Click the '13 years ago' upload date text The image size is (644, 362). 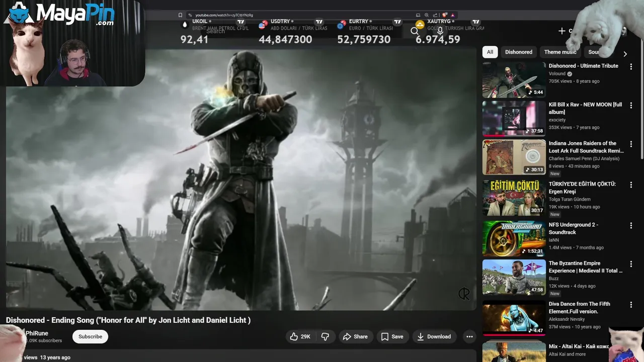click(x=55, y=357)
